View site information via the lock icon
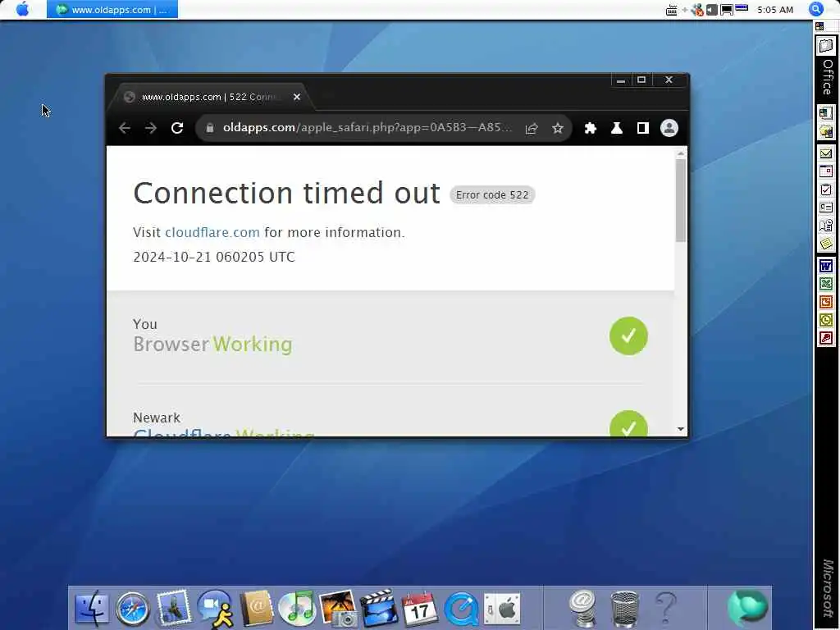The height and width of the screenshot is (630, 840). pyautogui.click(x=210, y=128)
